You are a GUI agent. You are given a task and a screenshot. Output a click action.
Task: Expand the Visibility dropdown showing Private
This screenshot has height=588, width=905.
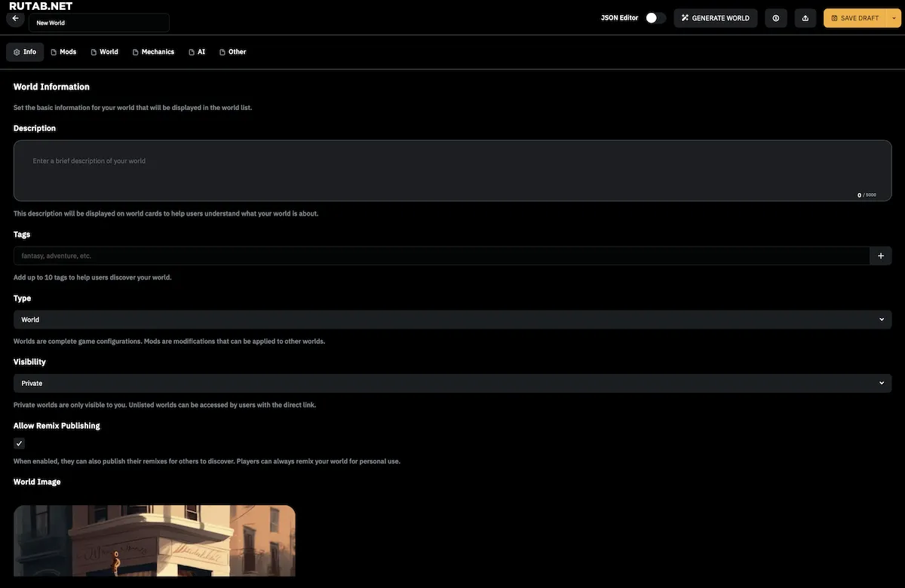[x=452, y=383]
